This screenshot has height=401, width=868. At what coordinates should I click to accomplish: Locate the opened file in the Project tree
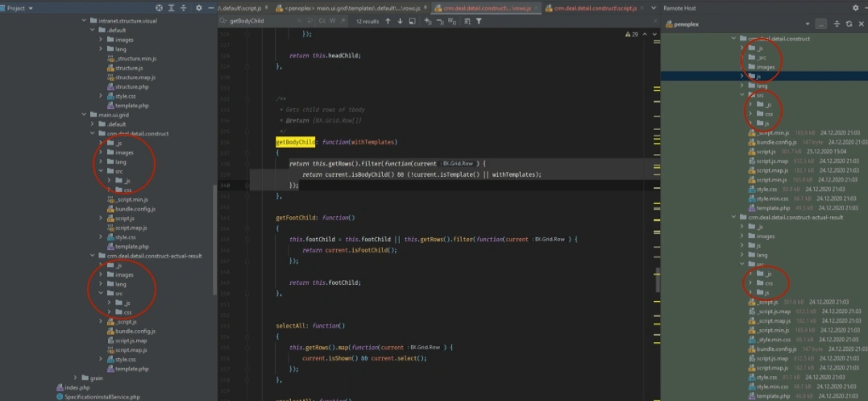click(x=160, y=8)
